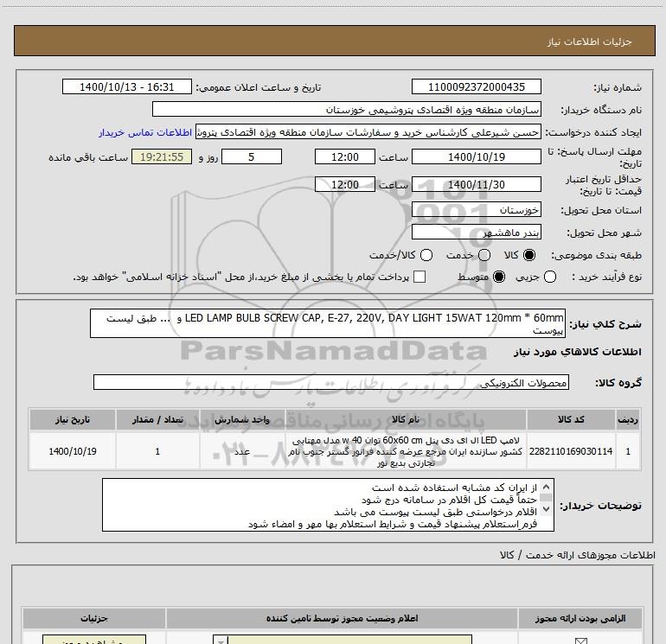Click the جزئیات column header in permits table
Screen dimensions: 666x644
(x=94, y=618)
